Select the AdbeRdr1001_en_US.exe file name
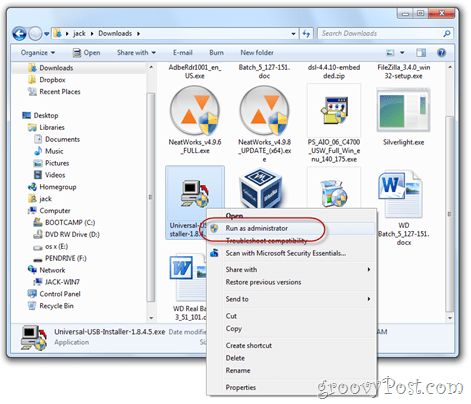This screenshot has height=404, width=471. click(195, 72)
